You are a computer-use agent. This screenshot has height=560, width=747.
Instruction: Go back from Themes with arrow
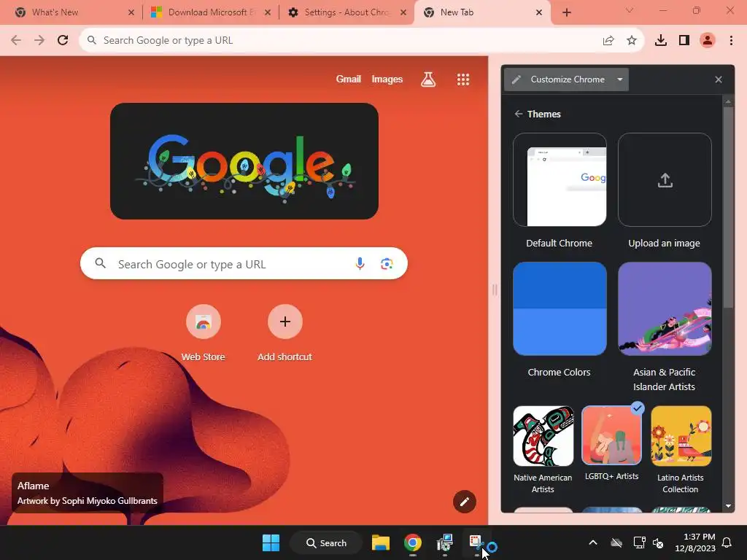tap(519, 114)
